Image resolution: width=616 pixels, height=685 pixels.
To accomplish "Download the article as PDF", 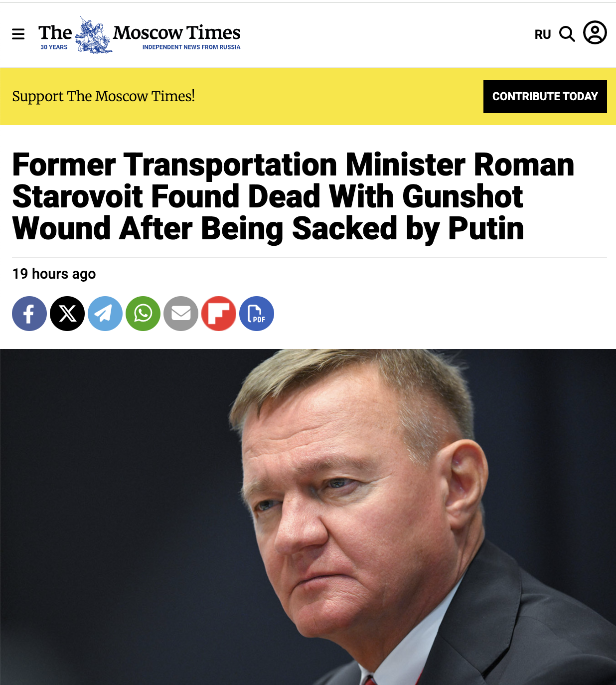I will [257, 314].
